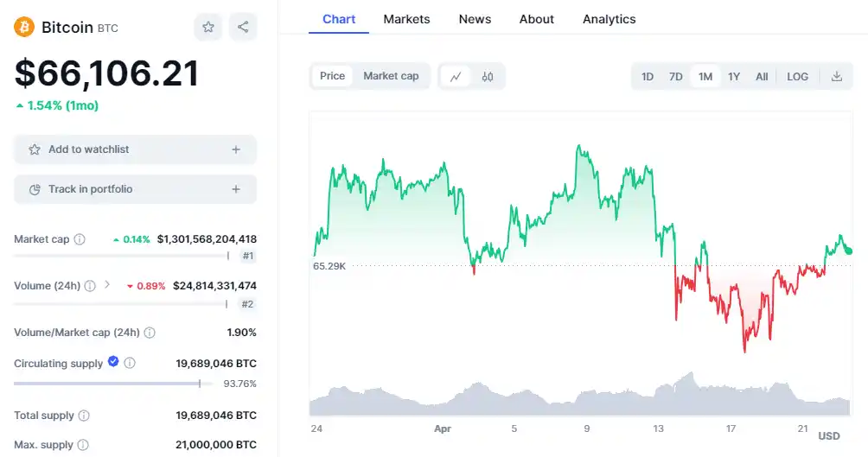Toggle chart to Market cap view
Image resolution: width=868 pixels, height=457 pixels.
(x=391, y=76)
